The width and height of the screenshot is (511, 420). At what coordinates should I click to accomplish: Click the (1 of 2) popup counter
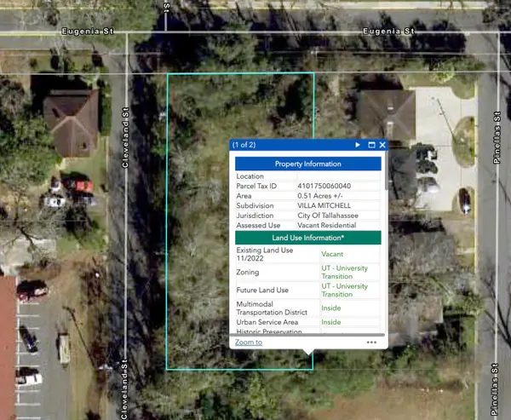point(244,145)
